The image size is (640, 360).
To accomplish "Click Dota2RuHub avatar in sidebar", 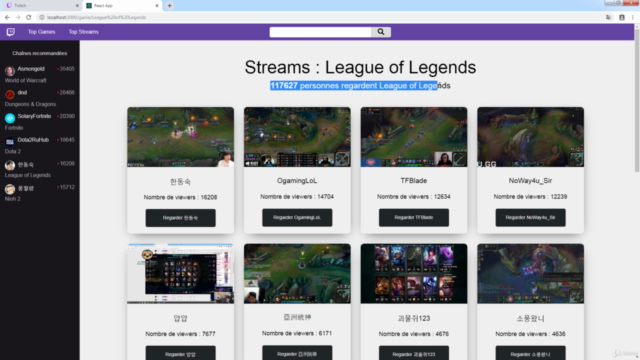I will tap(10, 142).
